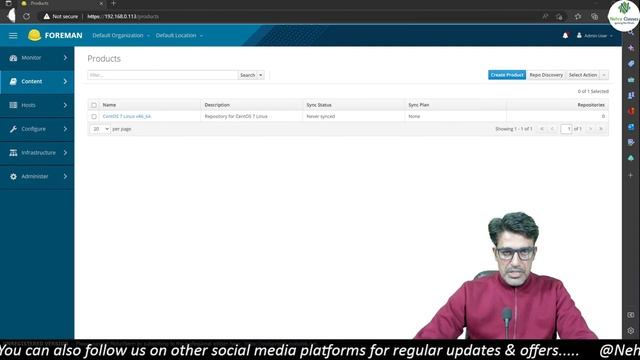The image size is (640, 360).
Task: Click the read aloud icon in the address bar
Action: coord(545,16)
